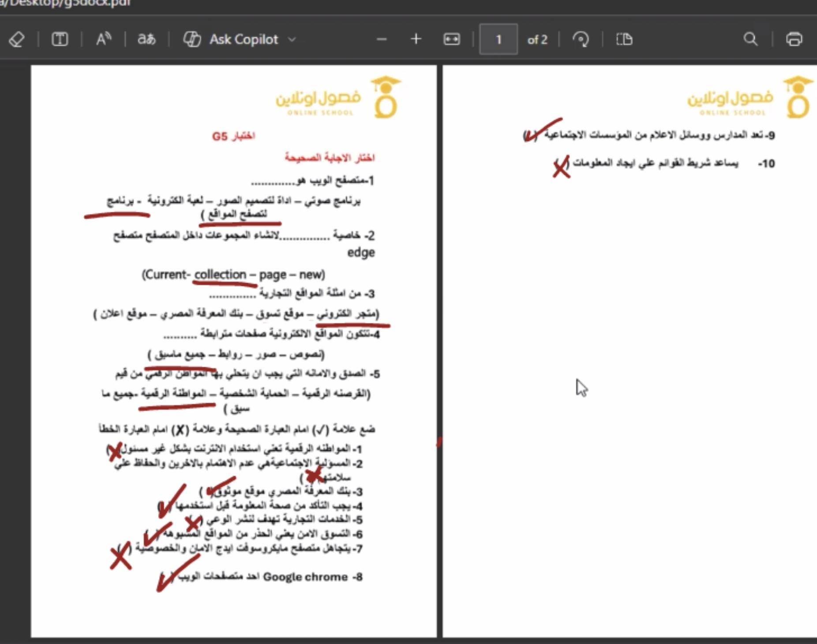Viewport: 817px width, 644px height.
Task: Expand the Ask Copilot dropdown arrow
Action: click(292, 39)
